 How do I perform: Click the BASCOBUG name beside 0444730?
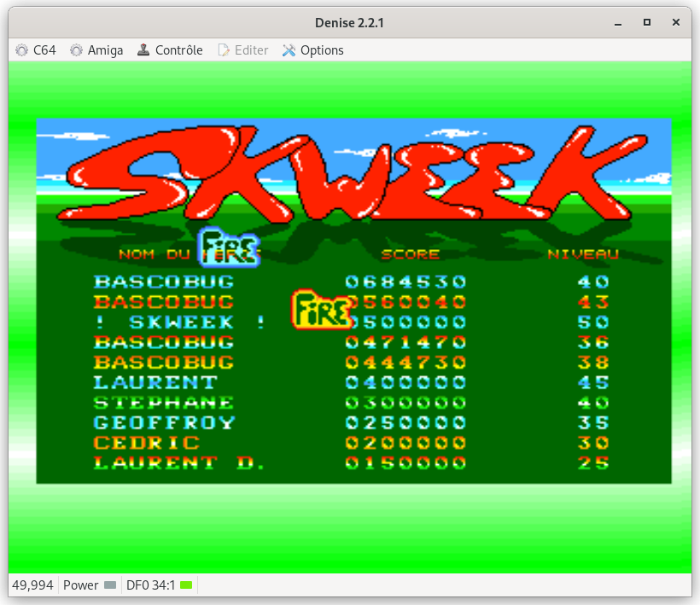coord(164,363)
